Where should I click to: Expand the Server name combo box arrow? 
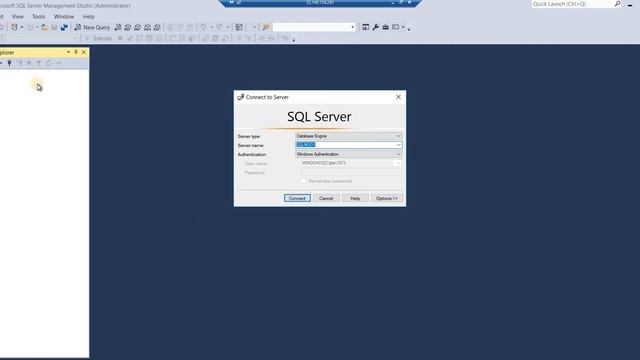coord(398,145)
